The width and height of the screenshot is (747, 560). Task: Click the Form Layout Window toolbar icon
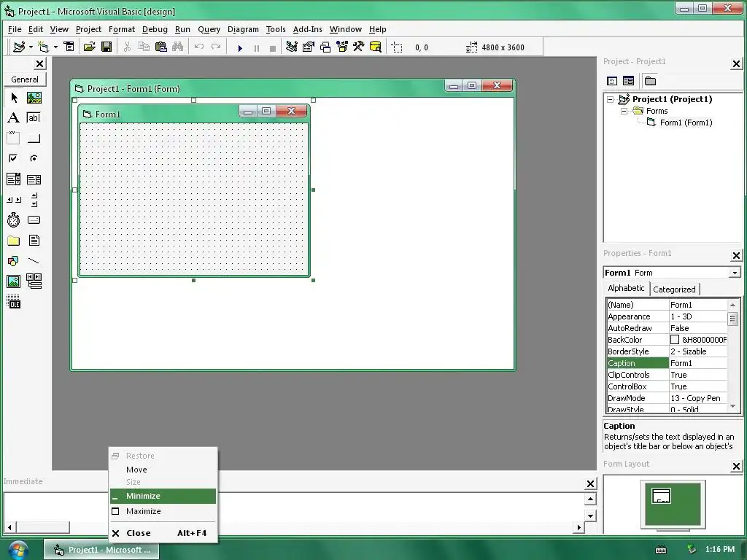[x=325, y=47]
